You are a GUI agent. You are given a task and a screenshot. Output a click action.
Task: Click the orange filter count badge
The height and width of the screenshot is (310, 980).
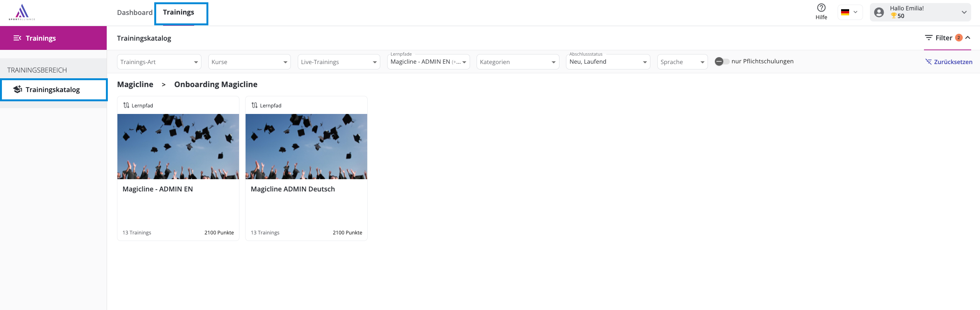[x=959, y=38]
